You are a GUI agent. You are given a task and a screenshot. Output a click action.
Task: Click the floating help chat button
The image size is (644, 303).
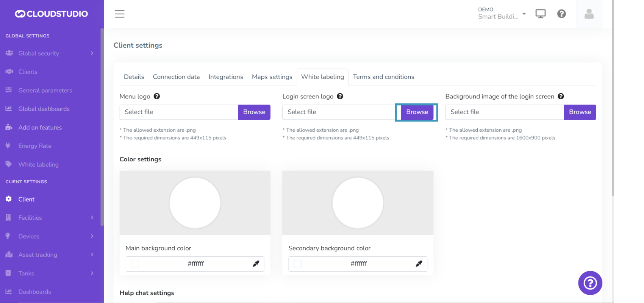pyautogui.click(x=590, y=283)
